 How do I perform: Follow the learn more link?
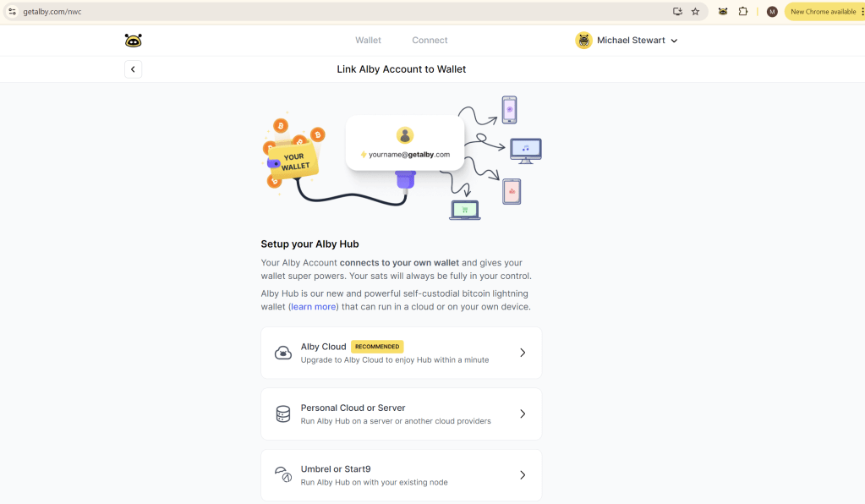click(313, 307)
